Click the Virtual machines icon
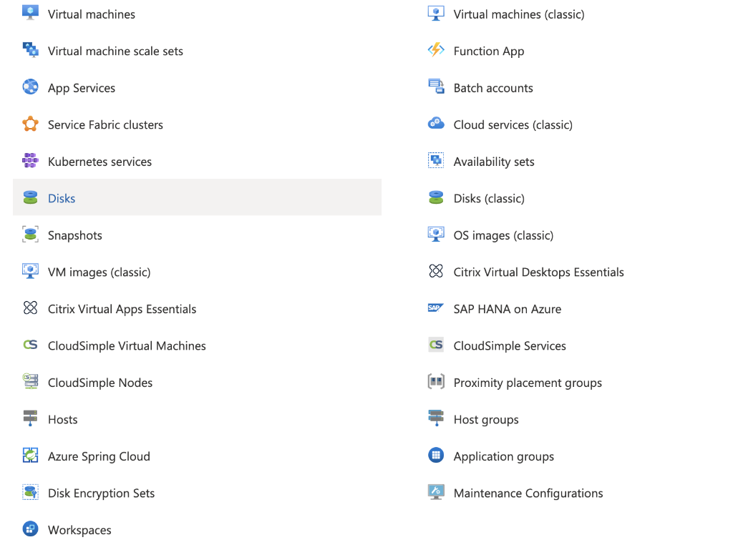 30,13
